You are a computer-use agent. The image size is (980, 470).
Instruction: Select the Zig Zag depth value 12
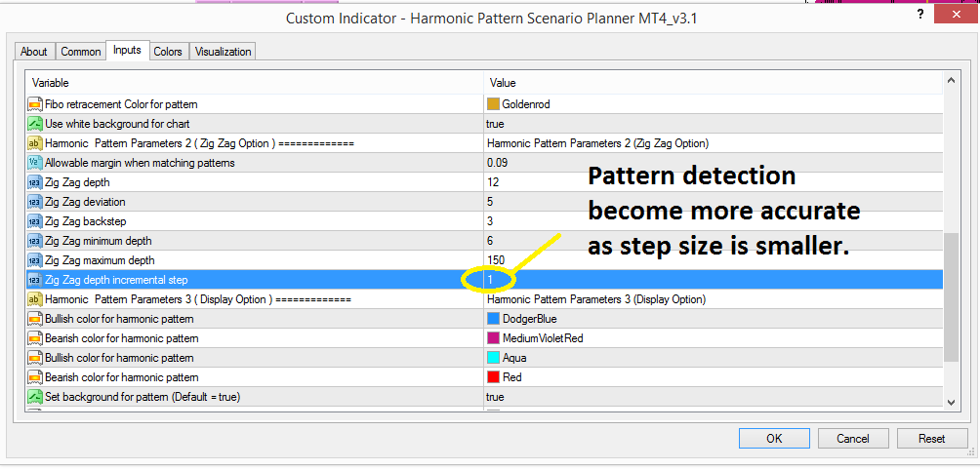pos(493,182)
